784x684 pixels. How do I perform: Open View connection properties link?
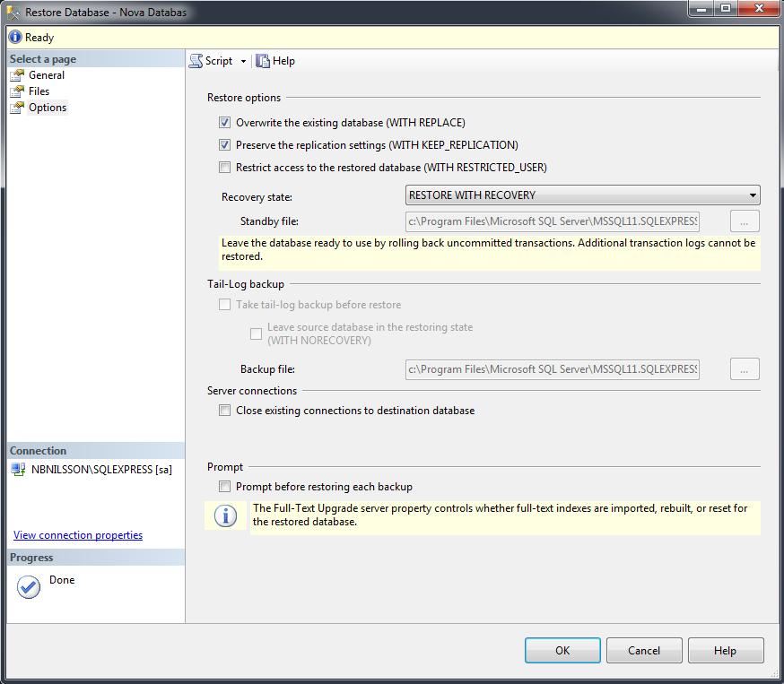pos(78,535)
